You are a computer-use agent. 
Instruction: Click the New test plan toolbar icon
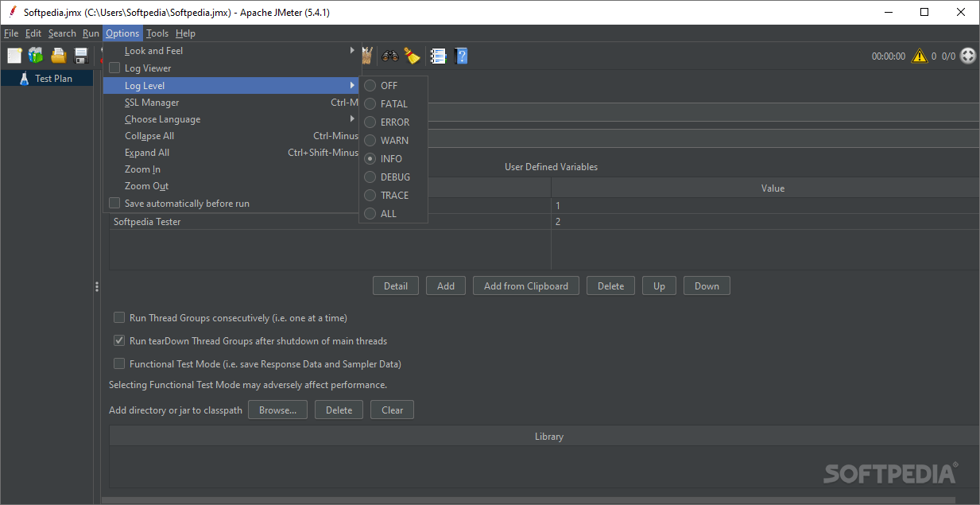15,56
